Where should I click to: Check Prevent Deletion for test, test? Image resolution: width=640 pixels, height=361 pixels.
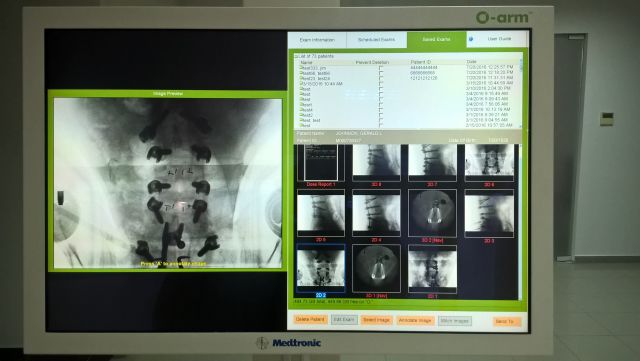tap(381, 121)
